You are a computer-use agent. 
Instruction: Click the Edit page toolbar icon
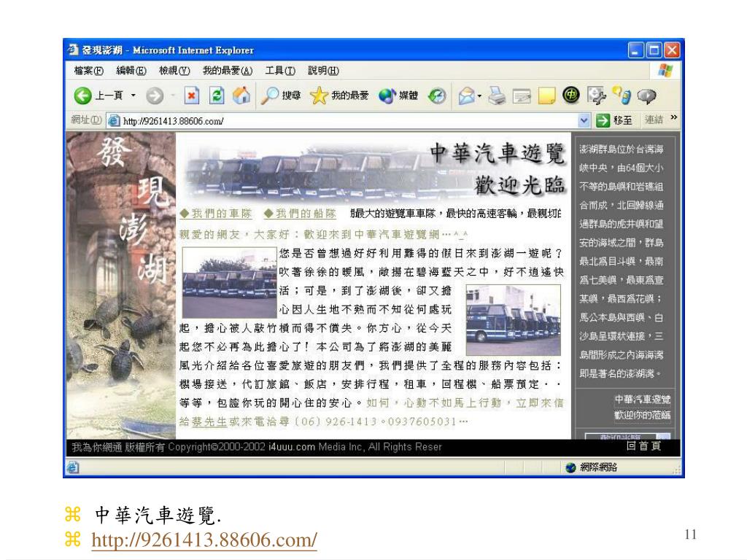(x=522, y=97)
